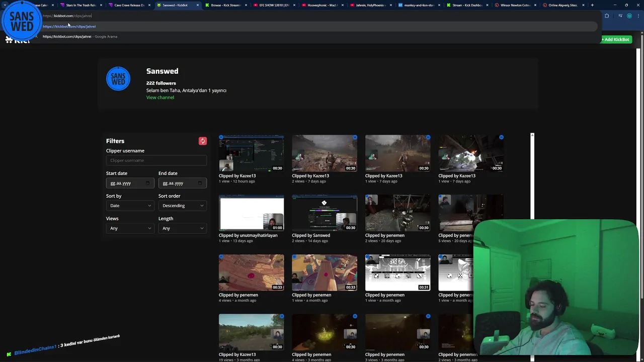Choose the Google Arama search suggestion
Screen dimensions: 644x362
point(317,36)
